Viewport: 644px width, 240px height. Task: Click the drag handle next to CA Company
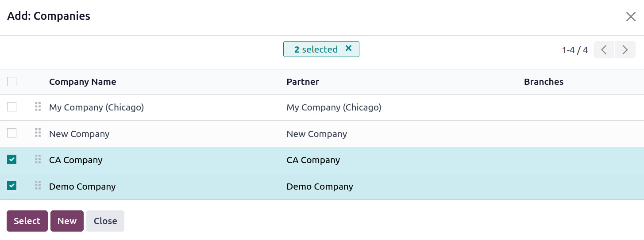(x=38, y=159)
